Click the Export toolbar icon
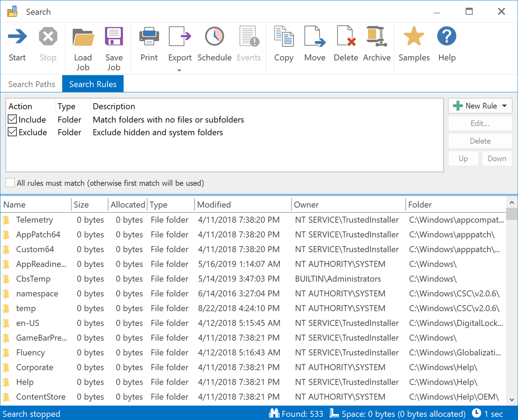 click(180, 37)
